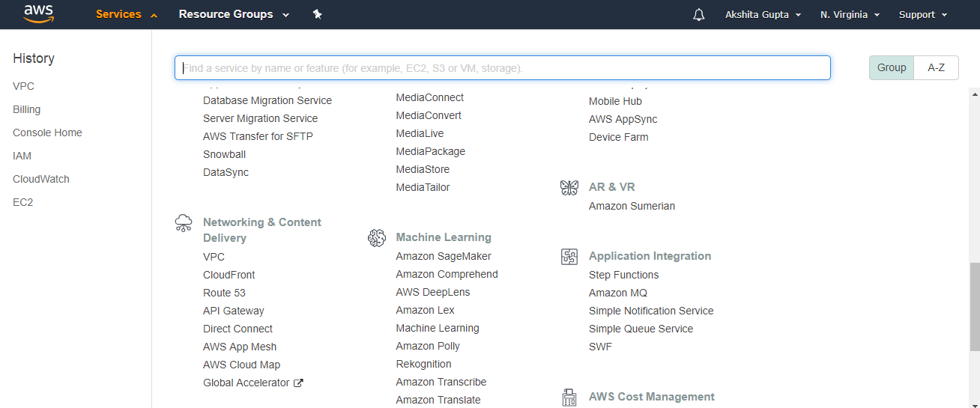Switch service view to A-Z
Image resolution: width=980 pixels, height=408 pixels.
click(x=937, y=67)
